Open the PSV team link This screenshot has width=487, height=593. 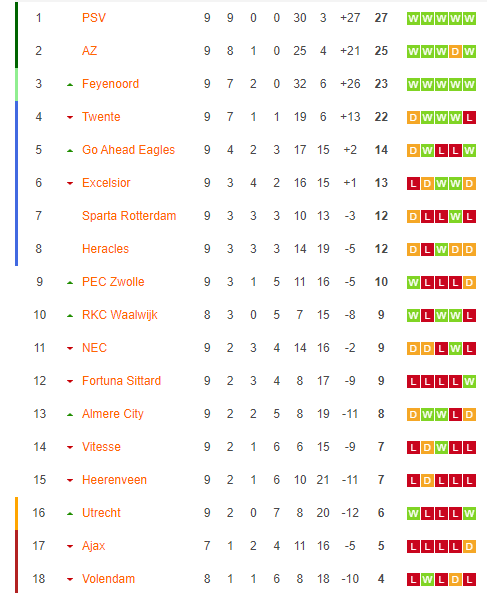click(94, 18)
